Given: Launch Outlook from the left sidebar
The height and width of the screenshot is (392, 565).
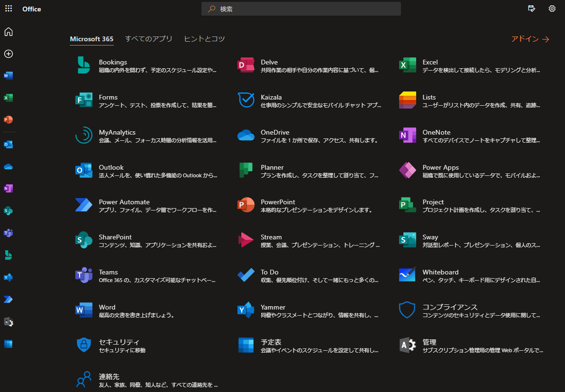Looking at the screenshot, I should (x=8, y=145).
